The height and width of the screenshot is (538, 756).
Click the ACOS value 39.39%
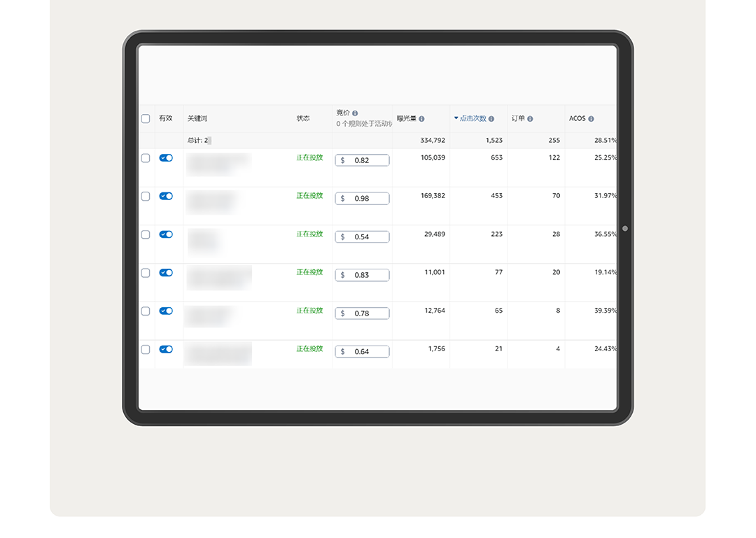605,311
